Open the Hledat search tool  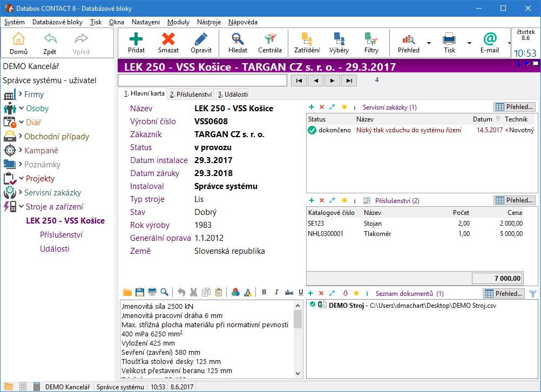click(x=238, y=43)
